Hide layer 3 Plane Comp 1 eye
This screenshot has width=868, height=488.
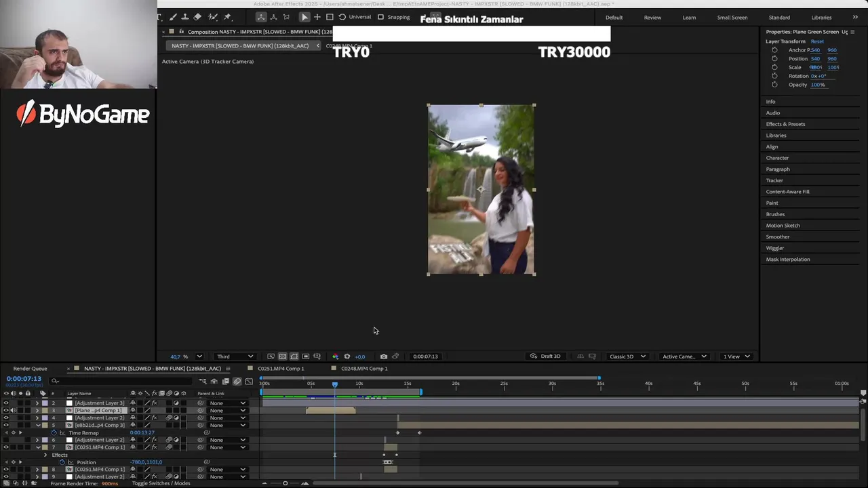click(6, 410)
